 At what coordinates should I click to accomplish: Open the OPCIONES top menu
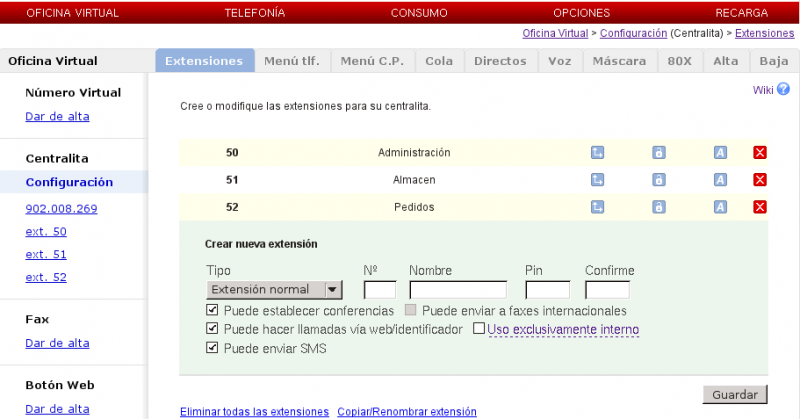581,13
